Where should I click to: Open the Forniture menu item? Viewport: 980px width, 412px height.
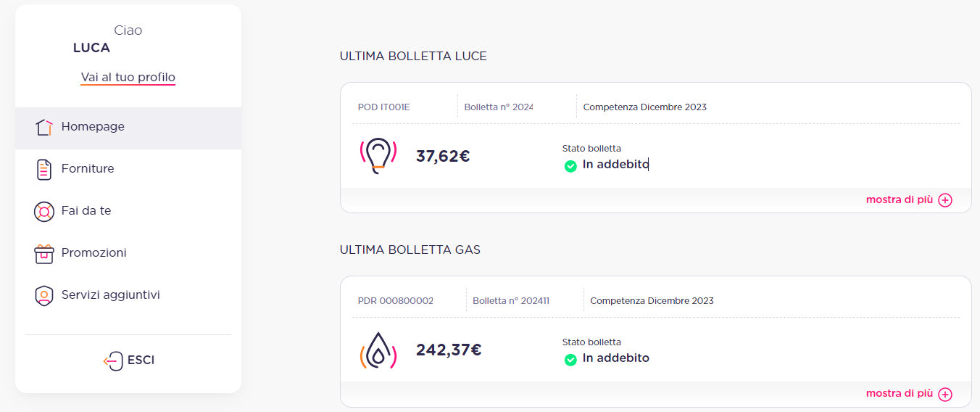pyautogui.click(x=88, y=169)
